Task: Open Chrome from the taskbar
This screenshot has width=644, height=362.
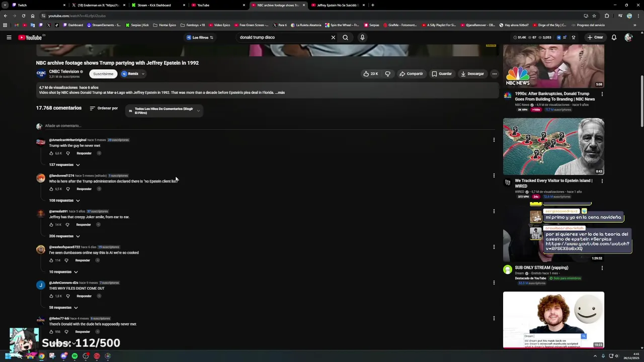Action: (x=41, y=356)
